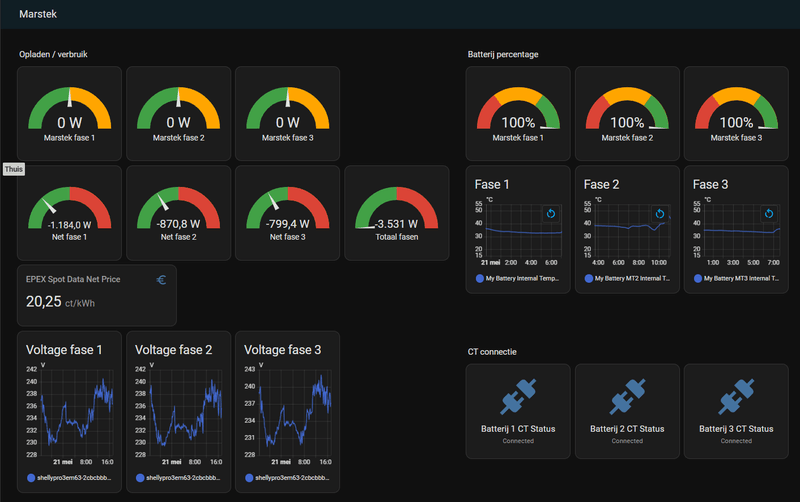
Task: Toggle shellypro3em63 legend under Voltage fase 1
Action: pyautogui.click(x=69, y=478)
